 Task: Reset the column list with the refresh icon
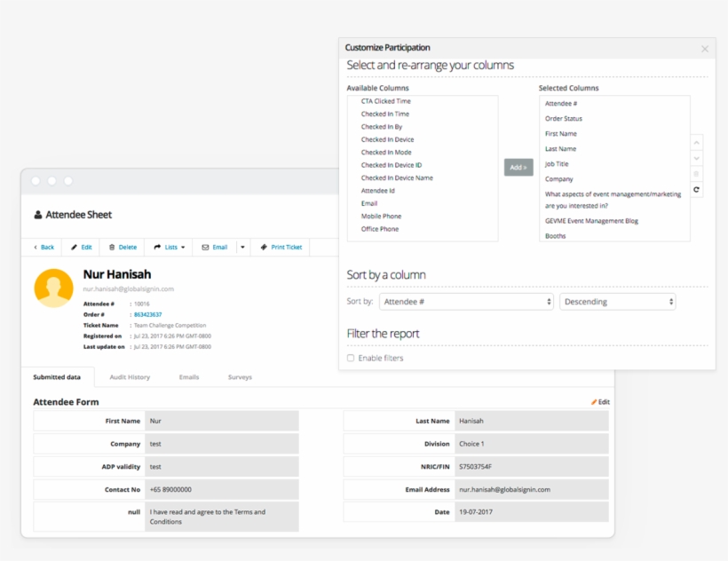[x=697, y=190]
